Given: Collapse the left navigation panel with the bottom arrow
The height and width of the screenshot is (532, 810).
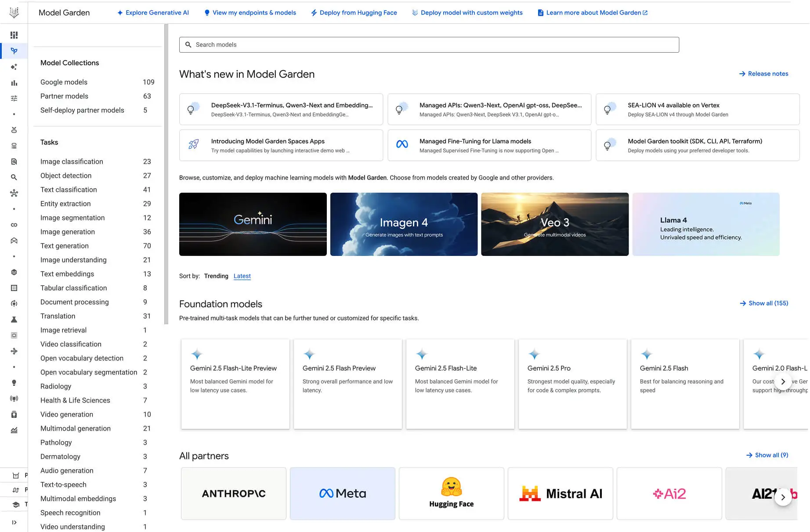Looking at the screenshot, I should coord(14,522).
